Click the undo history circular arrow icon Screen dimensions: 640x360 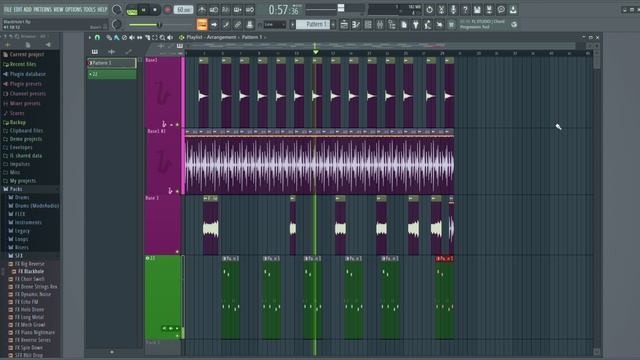click(429, 9)
